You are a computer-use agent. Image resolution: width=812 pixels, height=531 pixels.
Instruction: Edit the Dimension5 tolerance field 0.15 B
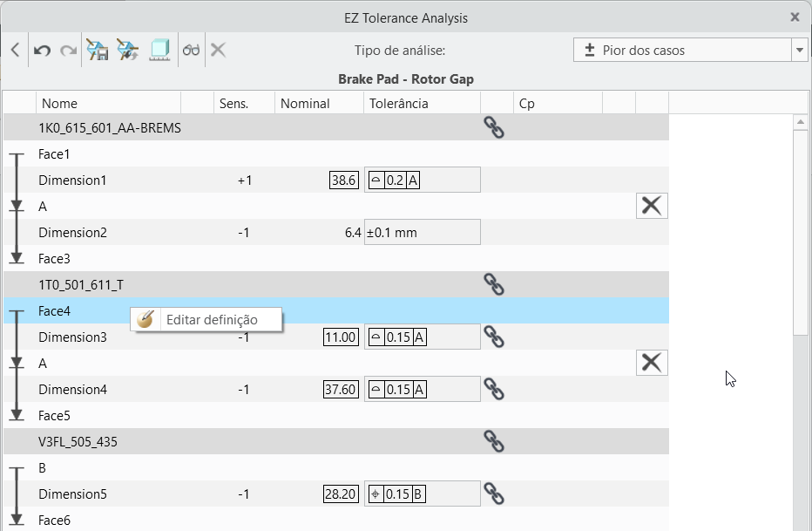[422, 494]
